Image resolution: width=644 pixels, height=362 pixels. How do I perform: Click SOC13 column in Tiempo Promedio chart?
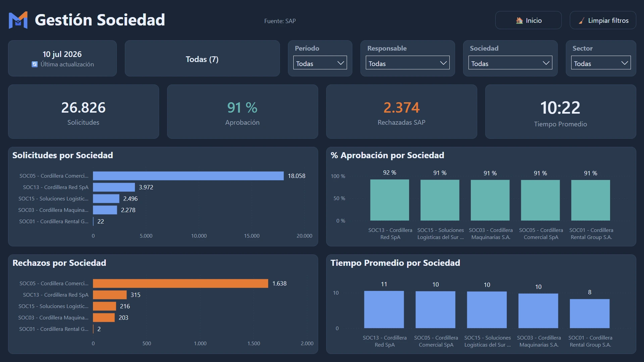pyautogui.click(x=384, y=310)
